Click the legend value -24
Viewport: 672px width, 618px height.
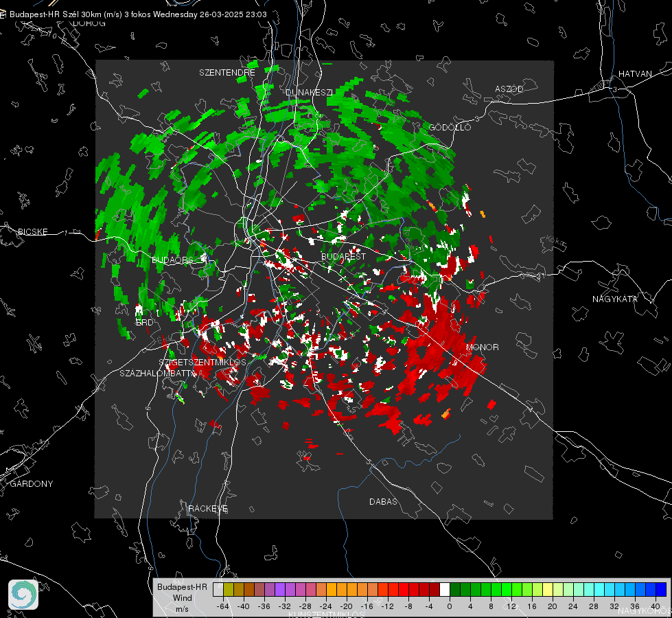point(326,606)
